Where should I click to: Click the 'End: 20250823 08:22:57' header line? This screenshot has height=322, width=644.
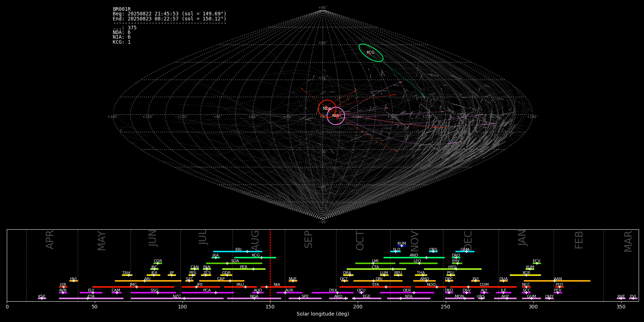coord(170,19)
